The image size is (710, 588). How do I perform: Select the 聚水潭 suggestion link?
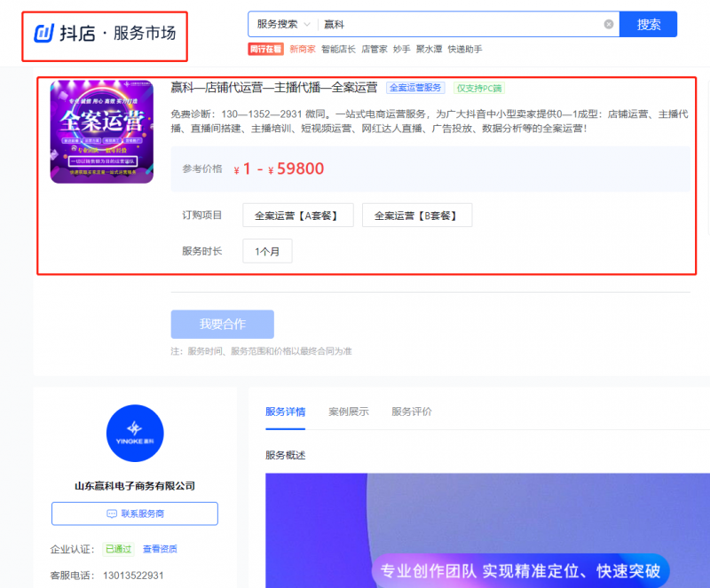(429, 49)
